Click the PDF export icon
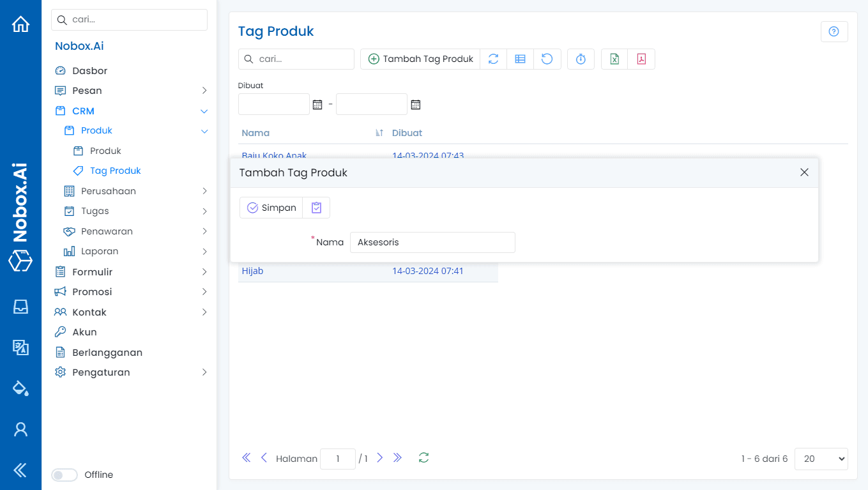Viewport: 868px width, 490px height. click(x=641, y=59)
